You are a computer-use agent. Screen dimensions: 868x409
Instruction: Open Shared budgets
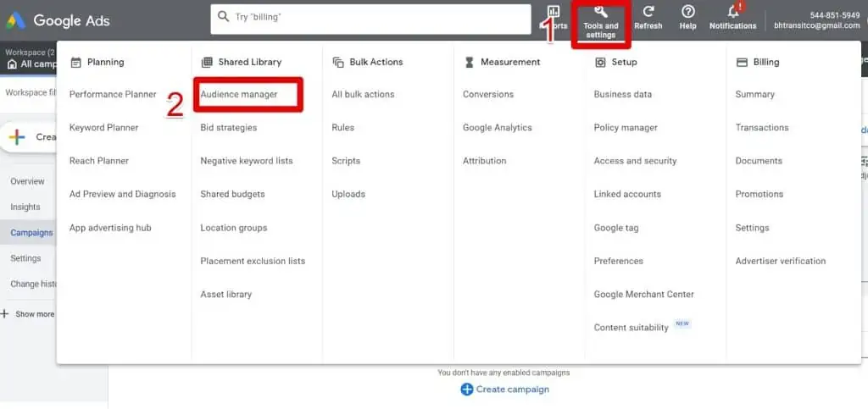232,194
